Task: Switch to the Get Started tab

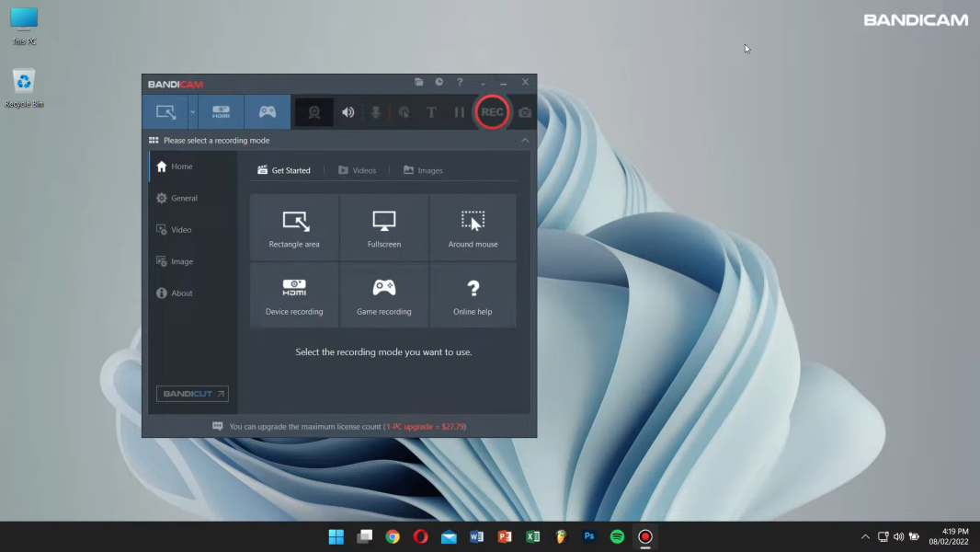Action: (284, 170)
